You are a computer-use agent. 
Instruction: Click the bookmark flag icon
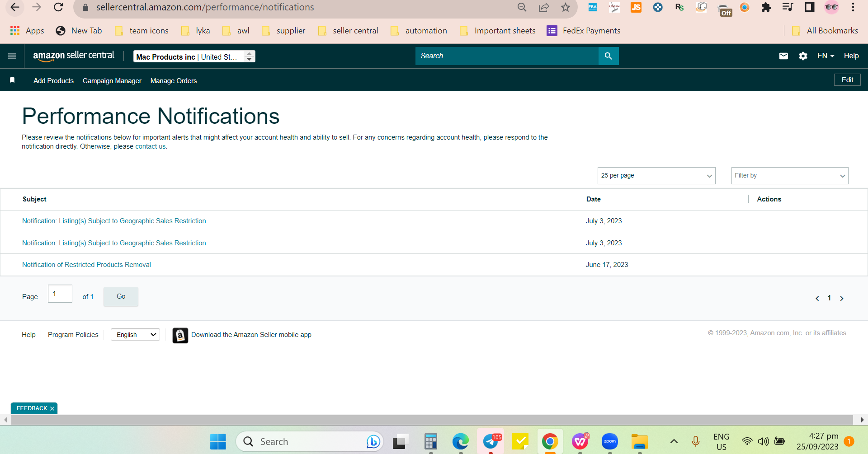pos(12,80)
